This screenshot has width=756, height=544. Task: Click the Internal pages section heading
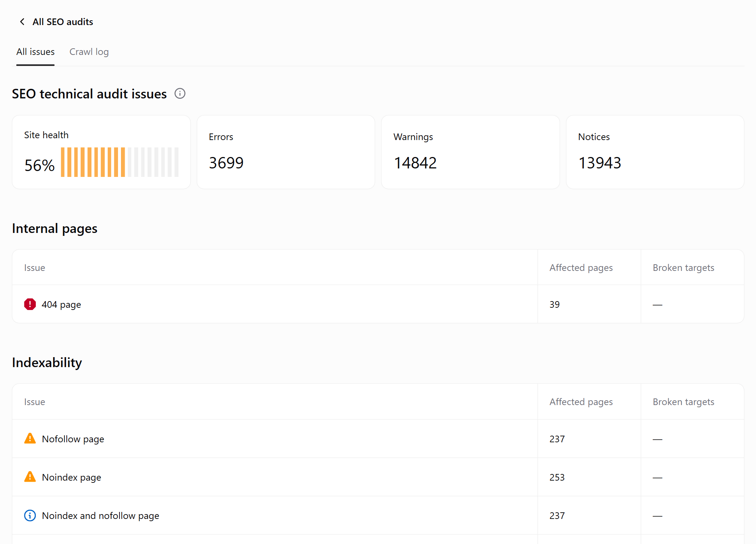[55, 229]
